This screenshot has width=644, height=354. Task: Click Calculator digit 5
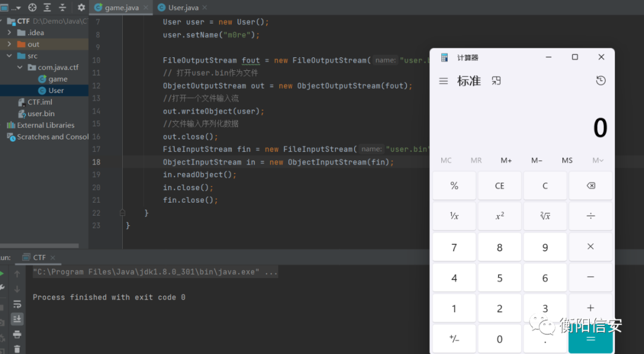(500, 278)
